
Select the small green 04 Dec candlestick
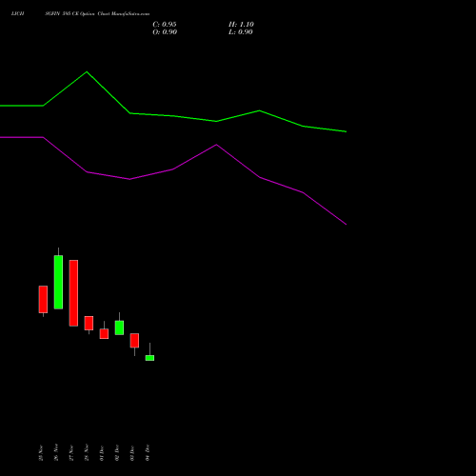click(x=149, y=358)
